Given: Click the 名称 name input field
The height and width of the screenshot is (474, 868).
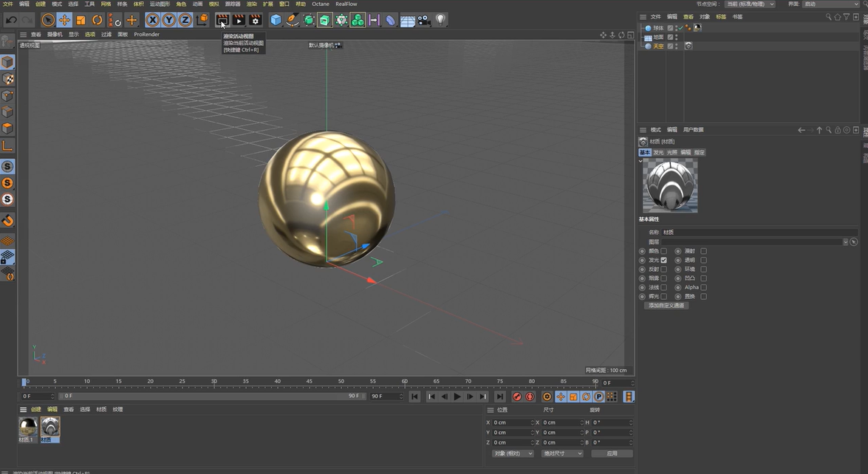Looking at the screenshot, I should pos(759,233).
